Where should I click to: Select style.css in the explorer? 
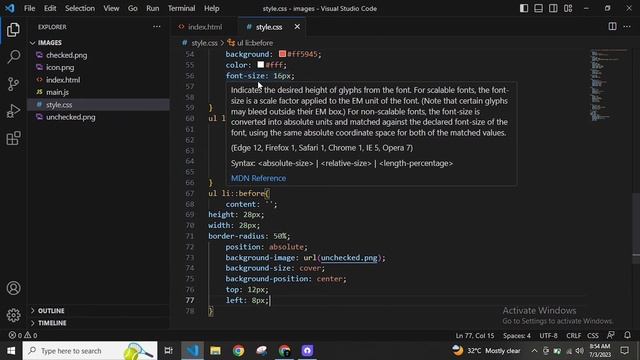click(98, 104)
